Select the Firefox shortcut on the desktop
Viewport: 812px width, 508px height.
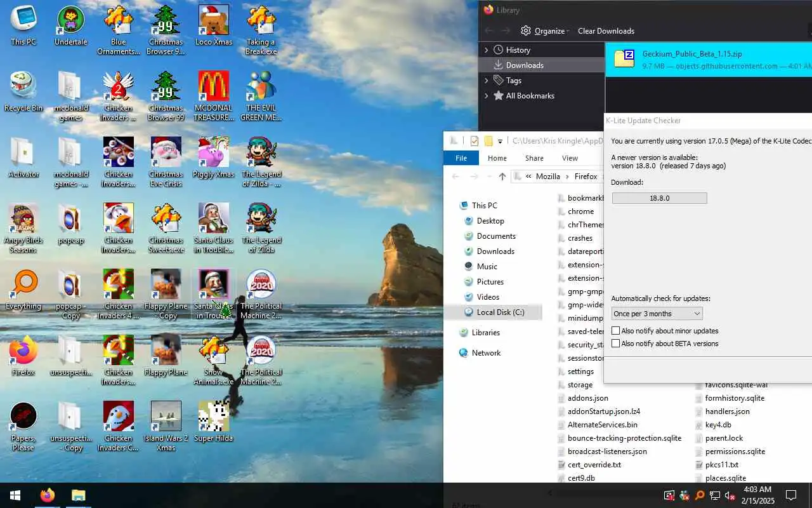point(23,356)
